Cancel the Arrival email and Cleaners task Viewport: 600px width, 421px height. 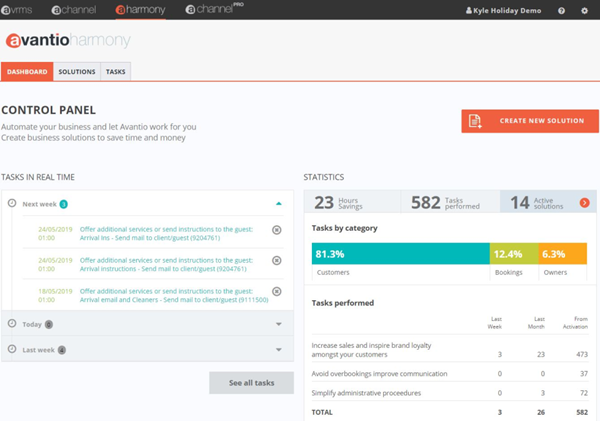(277, 292)
